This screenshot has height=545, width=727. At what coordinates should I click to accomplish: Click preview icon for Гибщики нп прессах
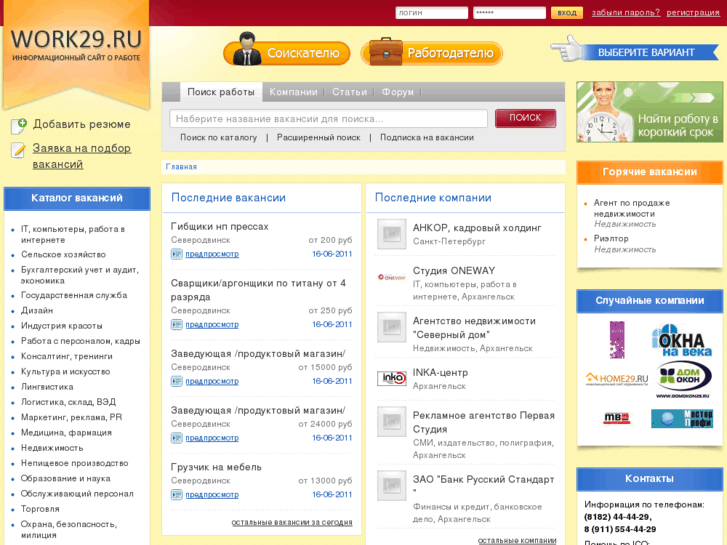176,254
